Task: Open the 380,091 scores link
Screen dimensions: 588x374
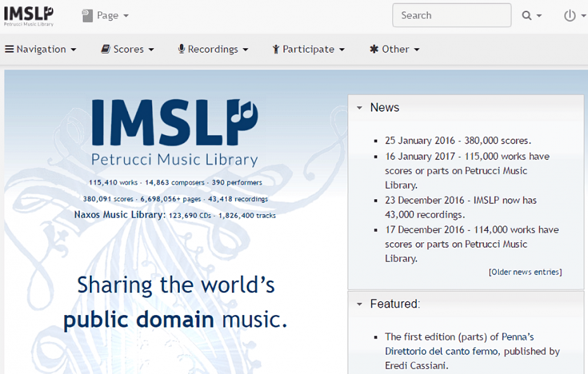Action: tap(108, 199)
